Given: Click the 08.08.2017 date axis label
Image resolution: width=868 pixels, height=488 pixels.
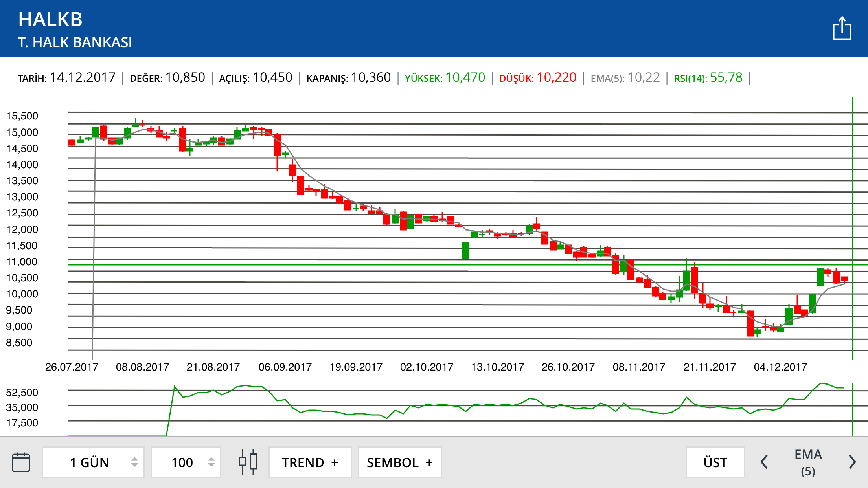Looking at the screenshot, I should click(142, 367).
